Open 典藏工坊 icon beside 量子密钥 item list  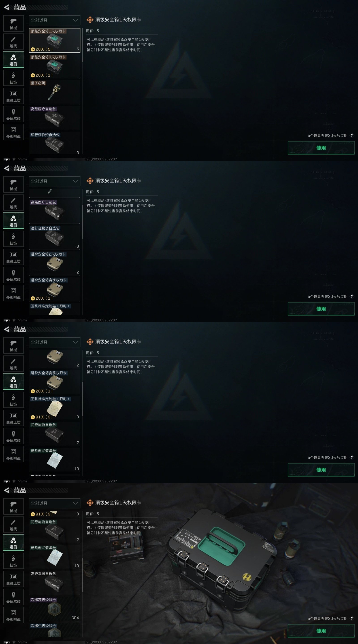13,96
